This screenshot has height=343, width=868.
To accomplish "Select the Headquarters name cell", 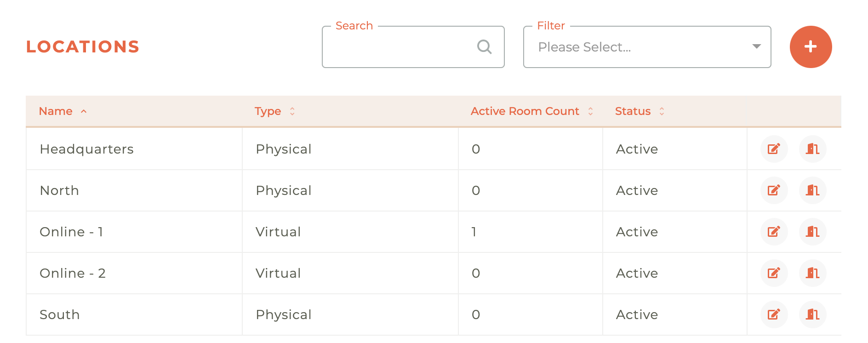I will click(x=87, y=149).
